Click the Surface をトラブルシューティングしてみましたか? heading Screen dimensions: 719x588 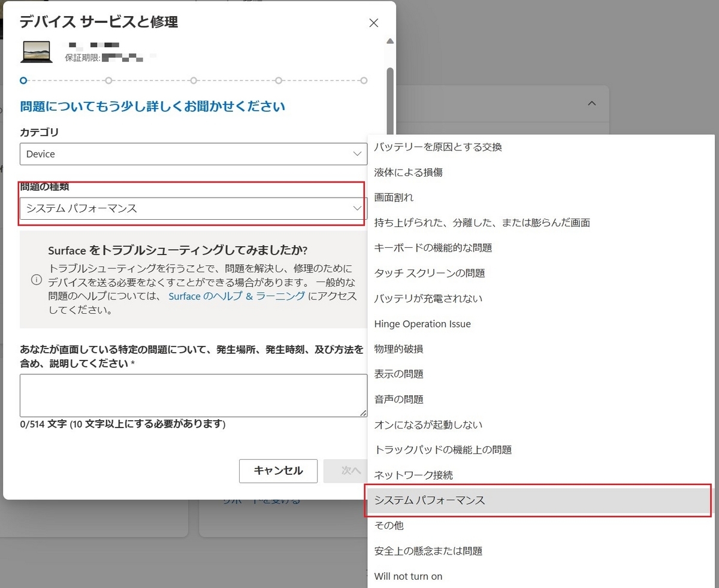coord(178,250)
